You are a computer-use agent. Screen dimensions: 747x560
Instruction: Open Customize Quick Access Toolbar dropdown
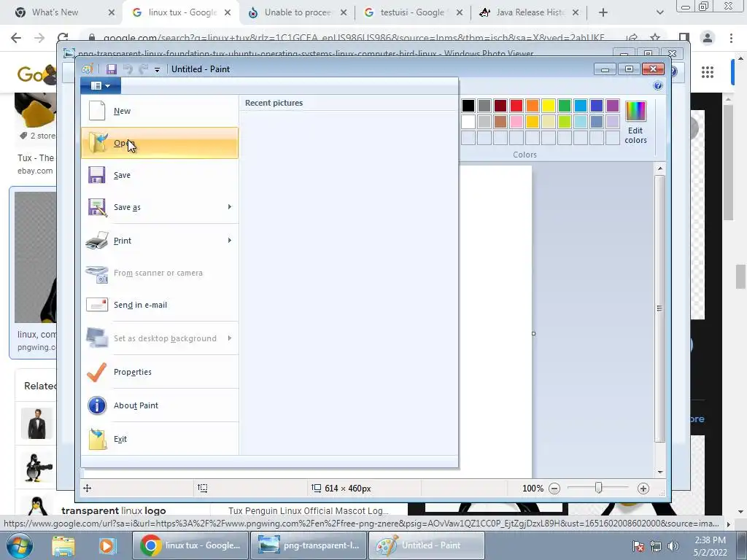(157, 69)
